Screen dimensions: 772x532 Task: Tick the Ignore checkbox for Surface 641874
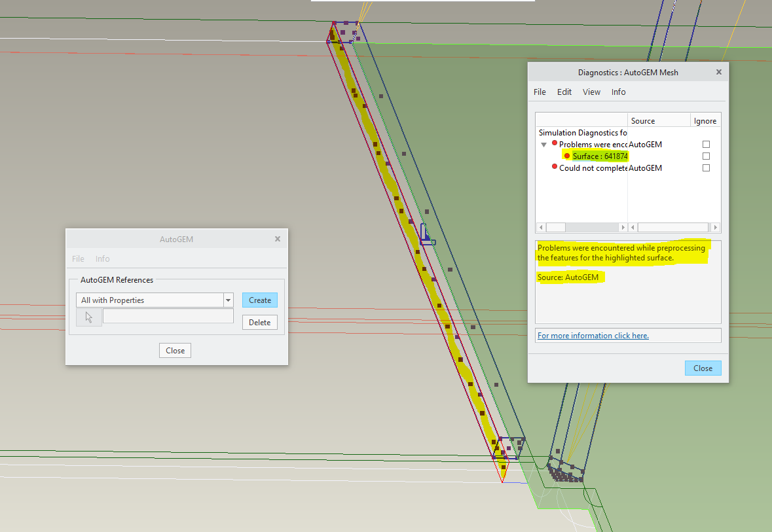click(x=706, y=156)
